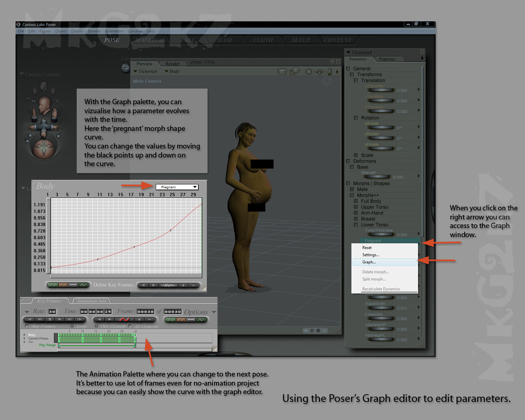
Task: Collapse the Rotation group
Action: tap(356, 118)
